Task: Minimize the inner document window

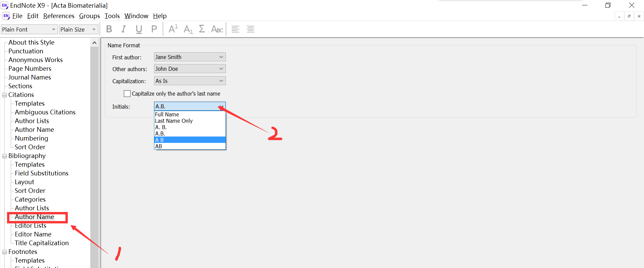Action: (619, 16)
